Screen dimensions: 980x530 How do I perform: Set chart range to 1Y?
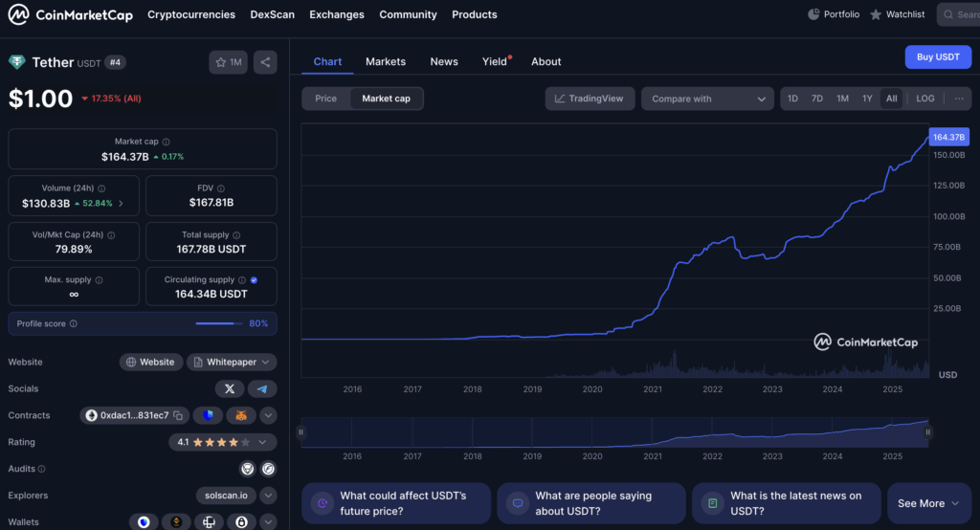[867, 99]
